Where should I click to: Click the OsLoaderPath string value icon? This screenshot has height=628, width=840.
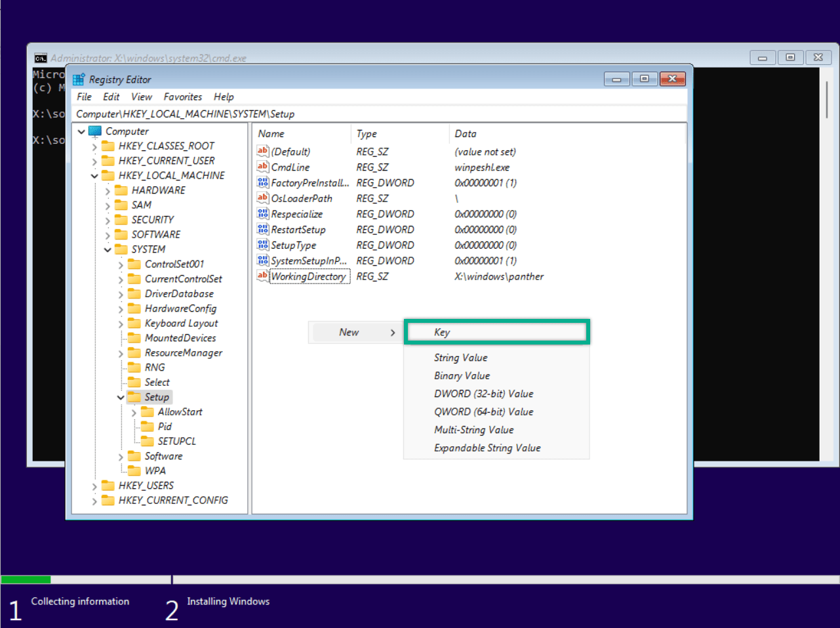click(x=262, y=198)
